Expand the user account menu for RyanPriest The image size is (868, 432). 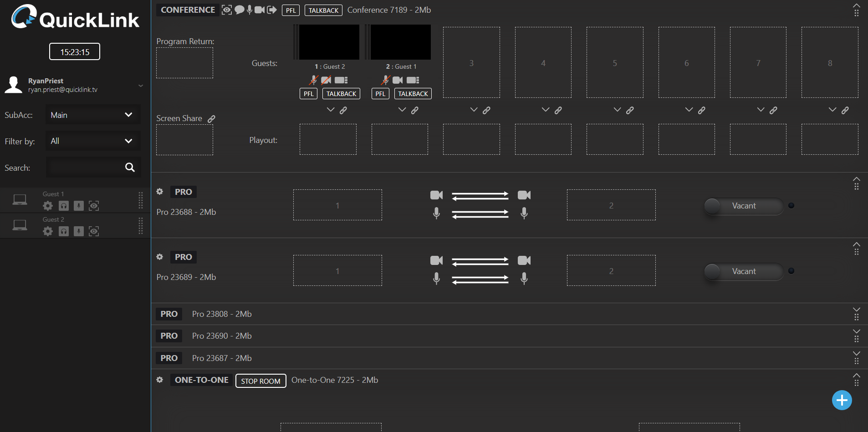pyautogui.click(x=141, y=86)
